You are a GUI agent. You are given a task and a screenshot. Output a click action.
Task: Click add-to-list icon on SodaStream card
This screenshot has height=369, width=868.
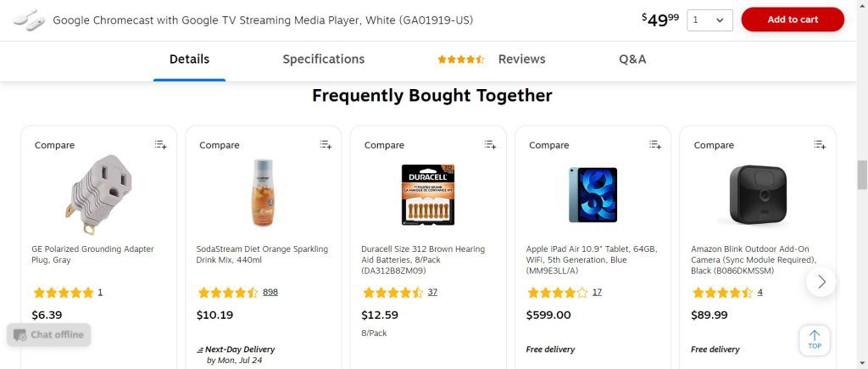pyautogui.click(x=325, y=145)
